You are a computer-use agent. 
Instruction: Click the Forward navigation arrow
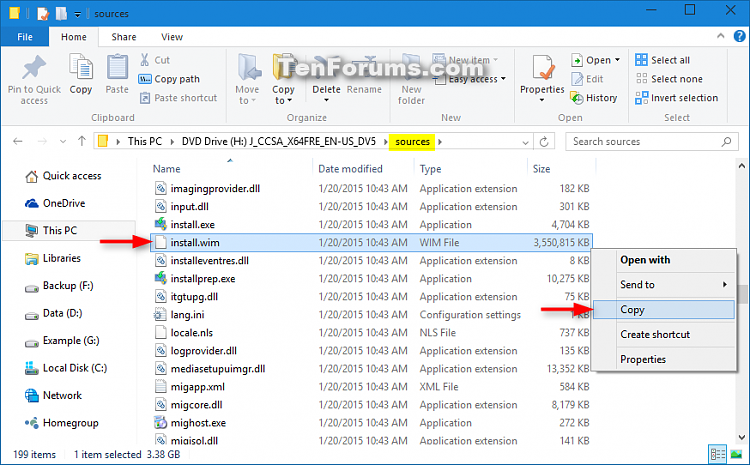[x=42, y=141]
